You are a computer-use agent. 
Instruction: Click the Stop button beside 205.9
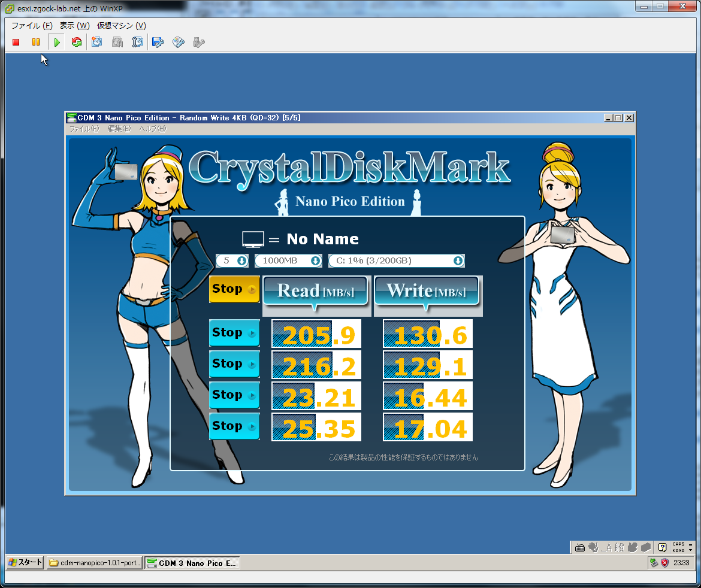(234, 333)
